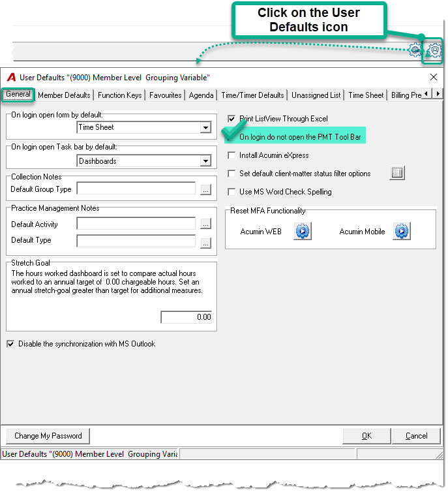
Task: Check Set default client-matter status filter options
Action: click(x=231, y=174)
